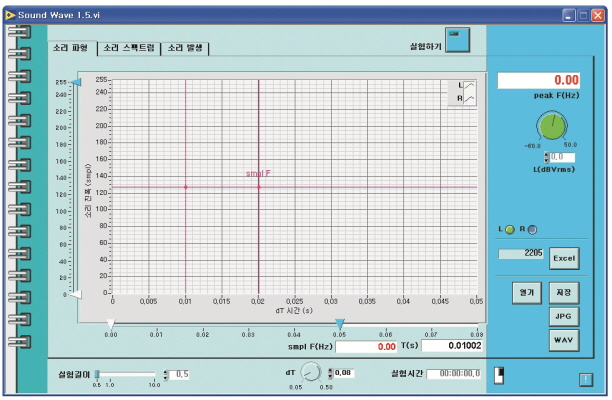Click the 실험길이 value stepper arrows
This screenshot has width=612, height=400.
[167, 374]
